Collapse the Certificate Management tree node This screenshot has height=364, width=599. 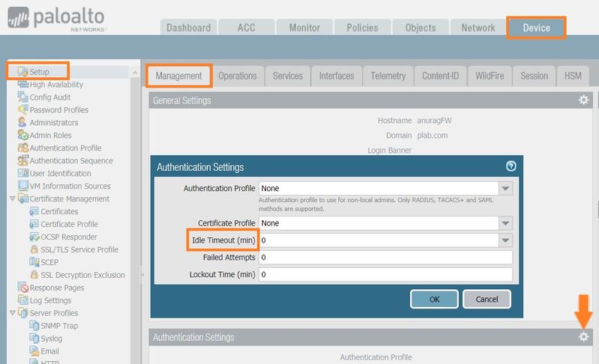pyautogui.click(x=13, y=198)
